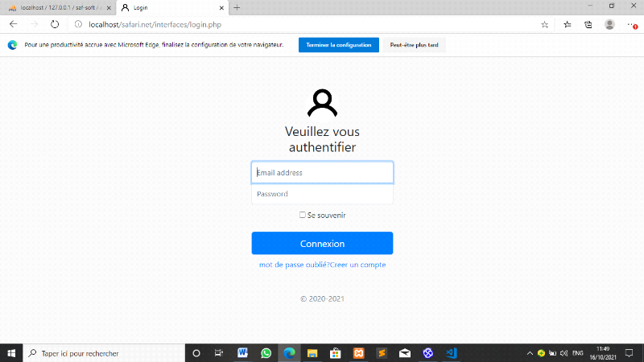Open the Collections icon

588,25
